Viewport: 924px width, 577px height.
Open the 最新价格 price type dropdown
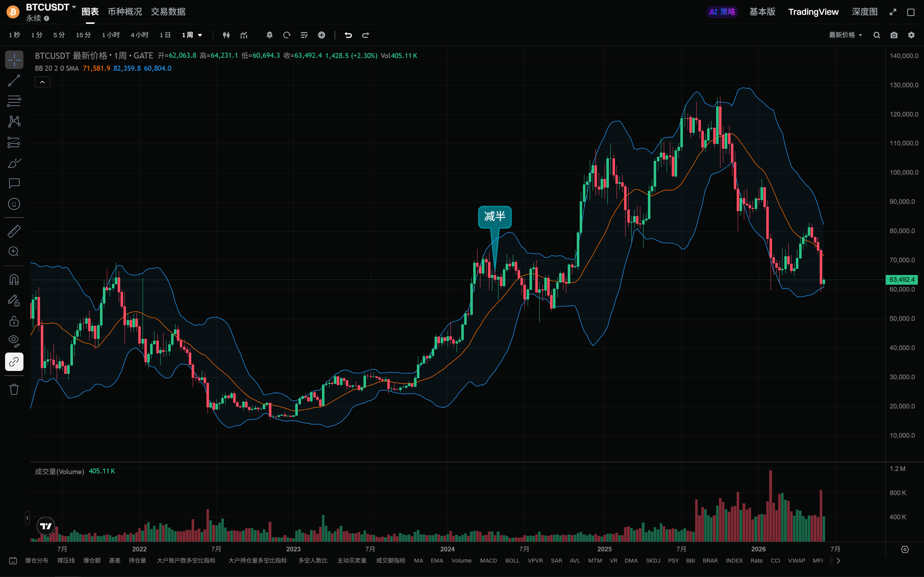pyautogui.click(x=845, y=35)
